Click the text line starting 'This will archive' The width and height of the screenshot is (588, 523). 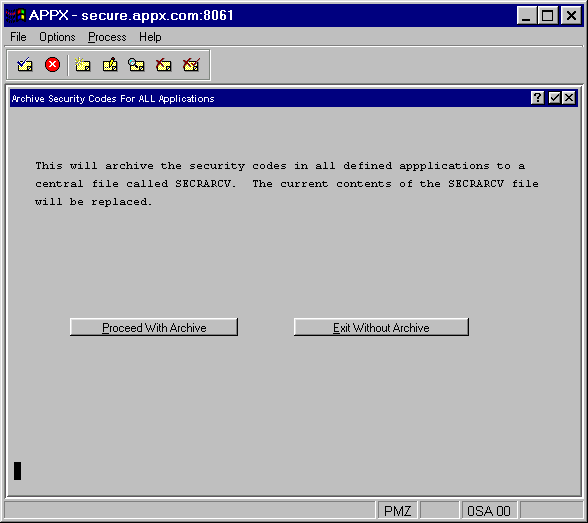280,166
